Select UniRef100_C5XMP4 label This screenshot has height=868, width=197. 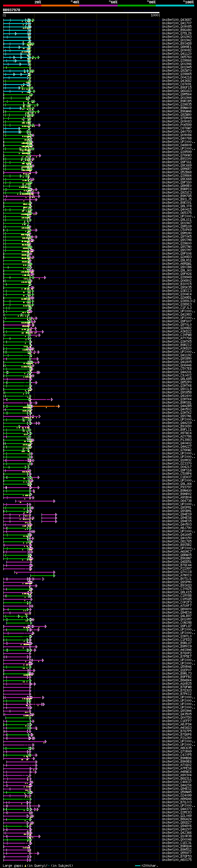coord(177,474)
